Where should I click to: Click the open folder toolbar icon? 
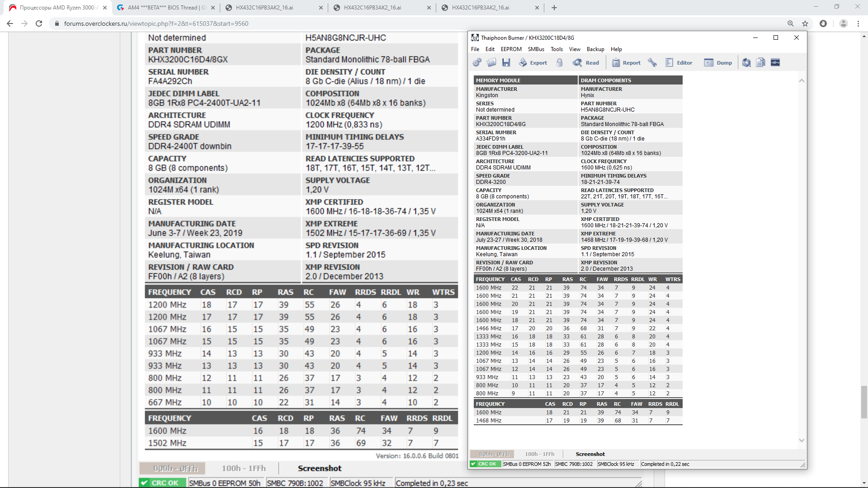tap(491, 63)
